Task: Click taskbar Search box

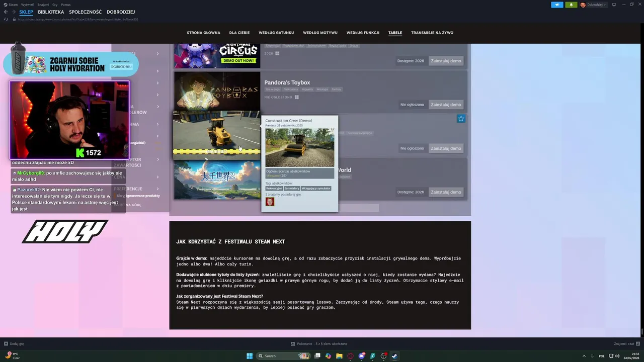Action: tap(283, 356)
